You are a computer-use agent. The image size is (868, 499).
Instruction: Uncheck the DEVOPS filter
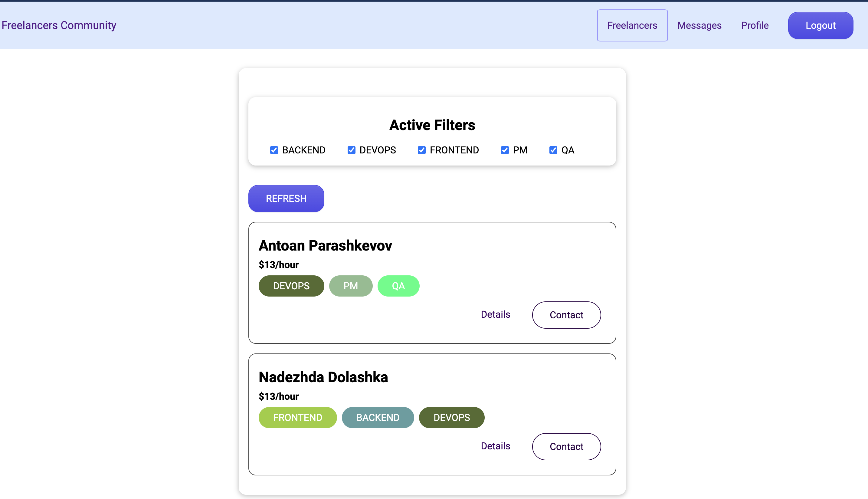pyautogui.click(x=351, y=150)
